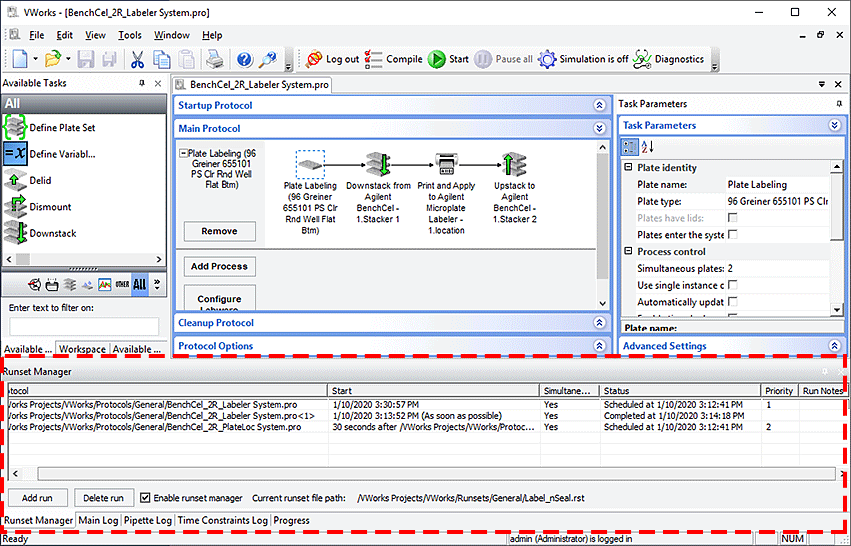The height and width of the screenshot is (546, 851).
Task: Expand the Cleanup Protocol section
Action: pyautogui.click(x=599, y=323)
